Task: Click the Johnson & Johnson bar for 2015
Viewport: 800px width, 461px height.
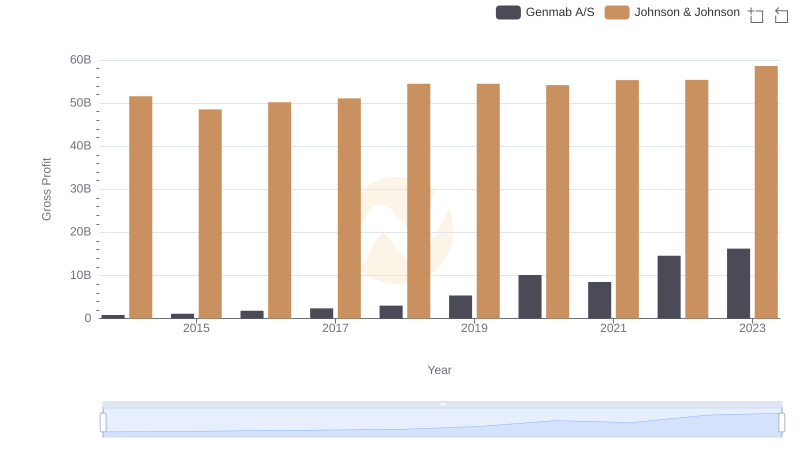Action: pos(210,214)
